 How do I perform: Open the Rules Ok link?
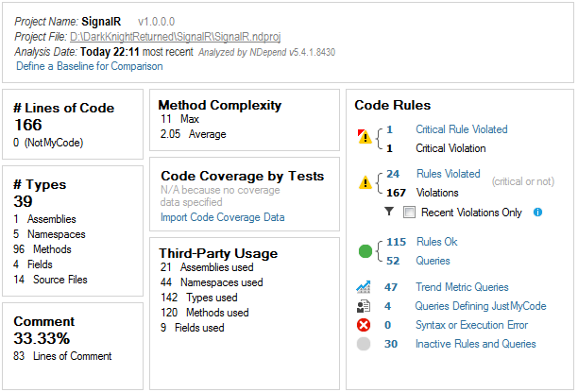(x=437, y=242)
